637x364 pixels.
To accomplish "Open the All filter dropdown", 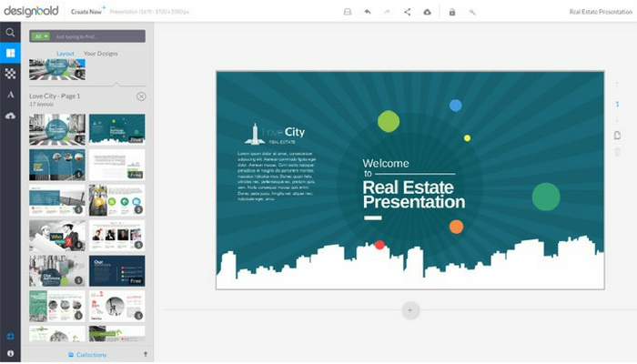I will click(x=40, y=36).
